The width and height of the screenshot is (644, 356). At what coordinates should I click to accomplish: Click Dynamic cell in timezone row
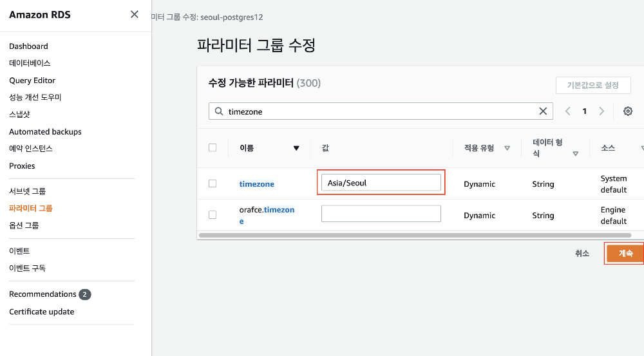(x=479, y=184)
